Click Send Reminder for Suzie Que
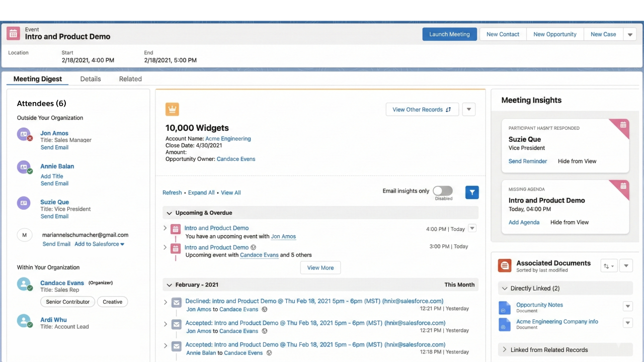Screen dimensions: 644x362 528,161
